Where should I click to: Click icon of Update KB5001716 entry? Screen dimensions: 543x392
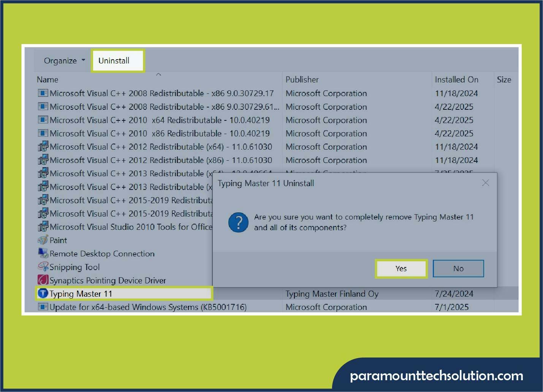tap(43, 307)
